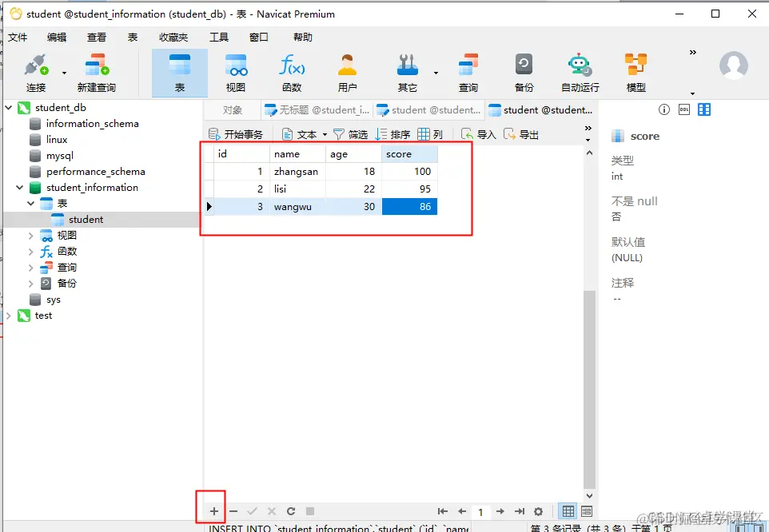Open the 其它 tools toolbar button
This screenshot has height=532, width=769.
(x=408, y=73)
